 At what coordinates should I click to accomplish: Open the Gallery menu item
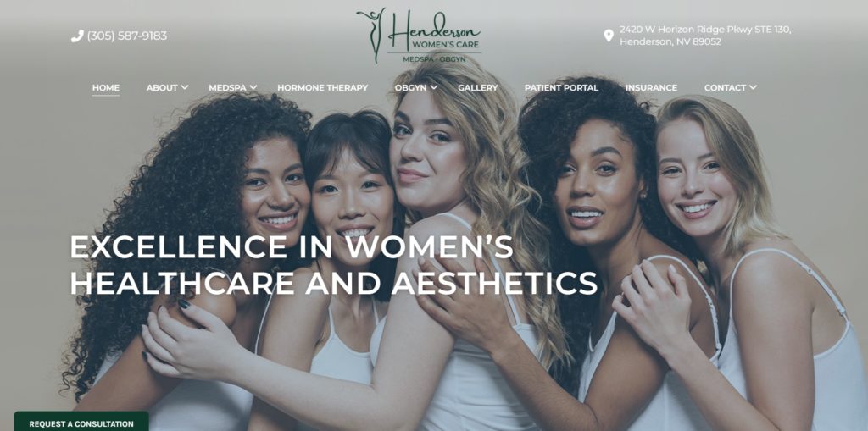click(x=478, y=87)
